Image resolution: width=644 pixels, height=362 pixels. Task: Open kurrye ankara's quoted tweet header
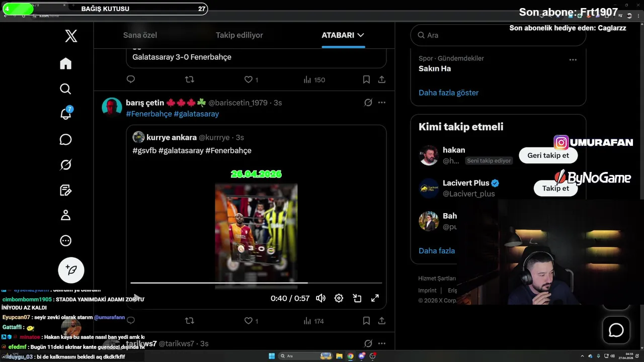pos(188,137)
